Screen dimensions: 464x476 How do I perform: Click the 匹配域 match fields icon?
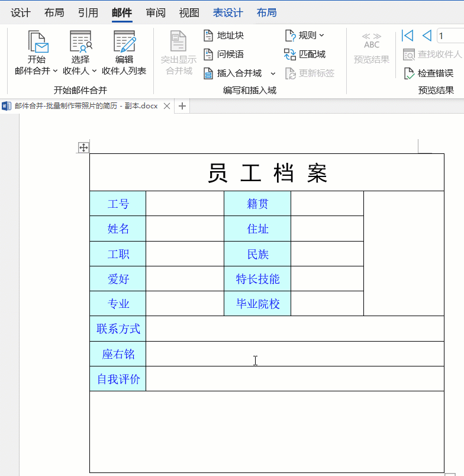[290, 54]
